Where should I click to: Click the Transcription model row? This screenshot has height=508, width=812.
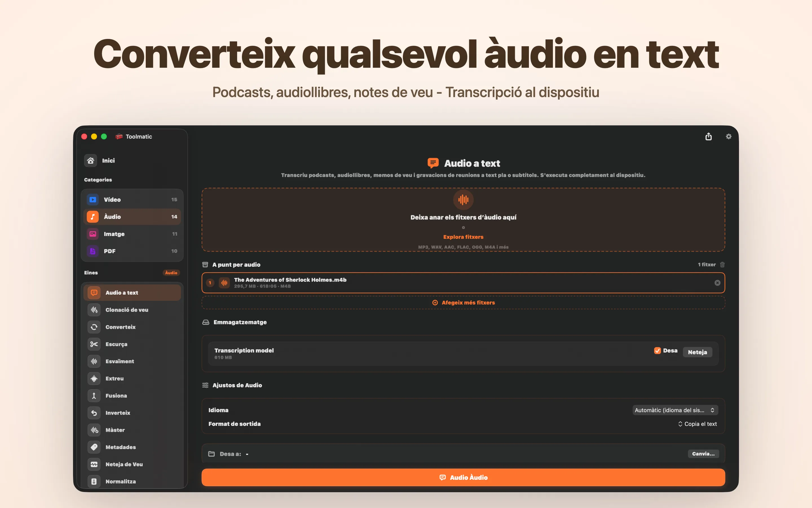(x=464, y=353)
